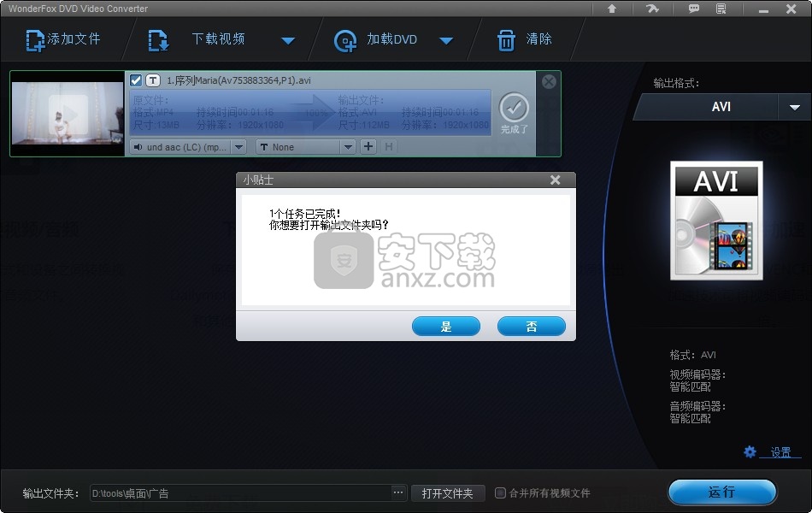Screen dimensions: 812x513
Task: Click the upgrade arrow icon in title bar
Action: click(612, 9)
